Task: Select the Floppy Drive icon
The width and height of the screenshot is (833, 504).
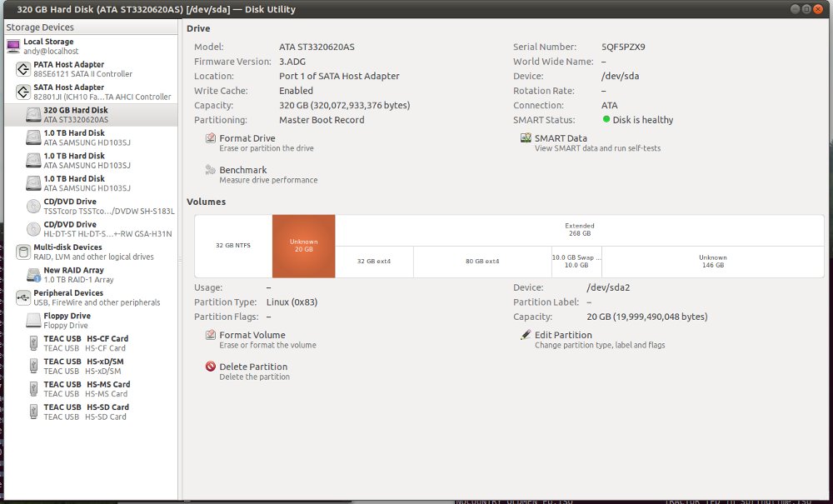Action: (x=33, y=320)
